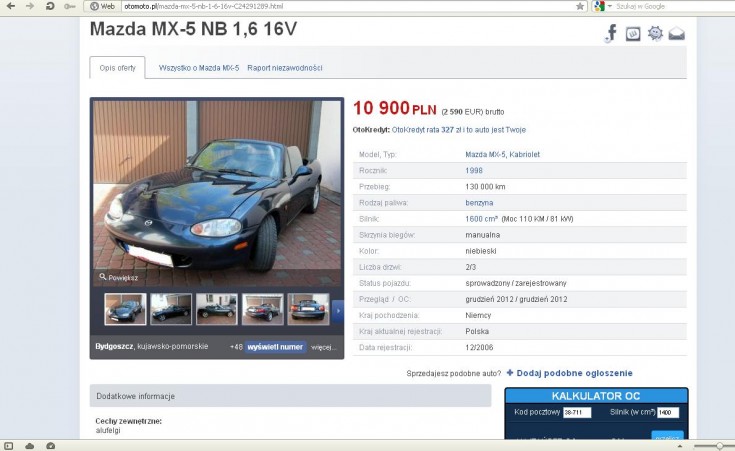The image size is (735, 451).
Task: Click the speed dial icon in status bar
Action: tap(51, 446)
